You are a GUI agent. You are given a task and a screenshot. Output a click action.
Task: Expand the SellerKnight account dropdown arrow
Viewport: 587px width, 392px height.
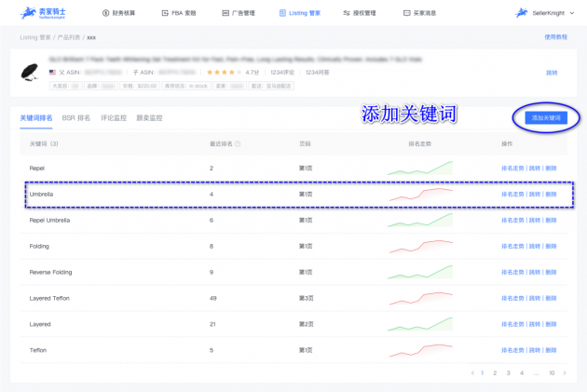pyautogui.click(x=572, y=13)
